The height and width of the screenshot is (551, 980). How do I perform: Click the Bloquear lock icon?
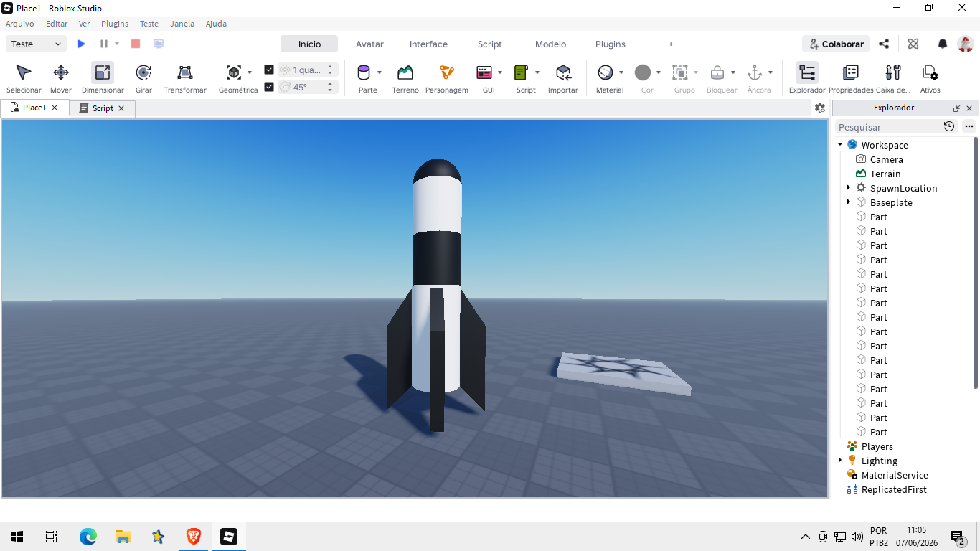[x=717, y=72]
